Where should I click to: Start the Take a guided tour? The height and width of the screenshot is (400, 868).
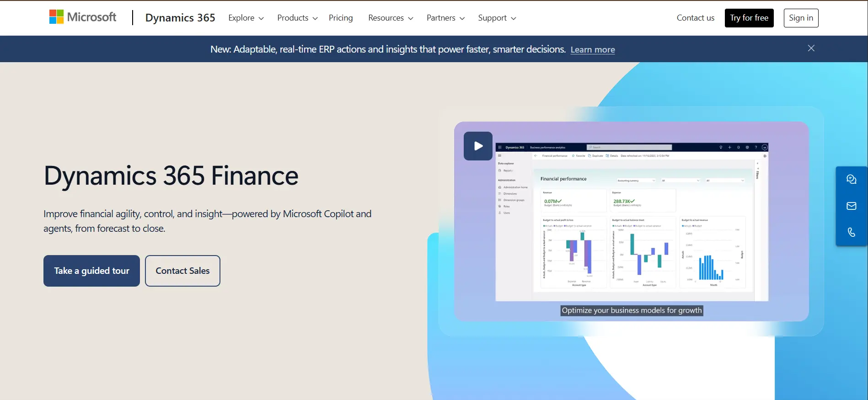point(91,271)
